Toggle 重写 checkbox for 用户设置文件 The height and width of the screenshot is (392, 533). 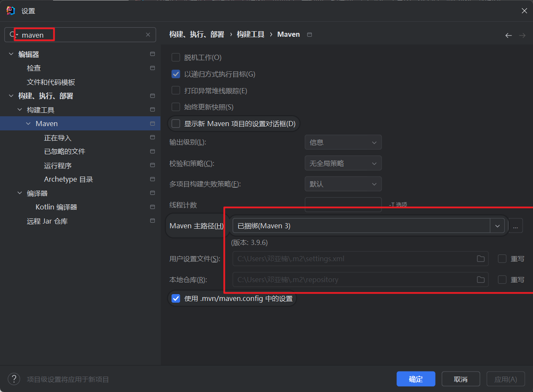[502, 259]
